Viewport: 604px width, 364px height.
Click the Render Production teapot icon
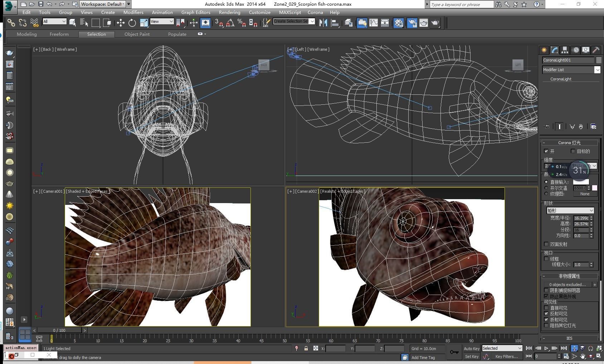point(435,23)
